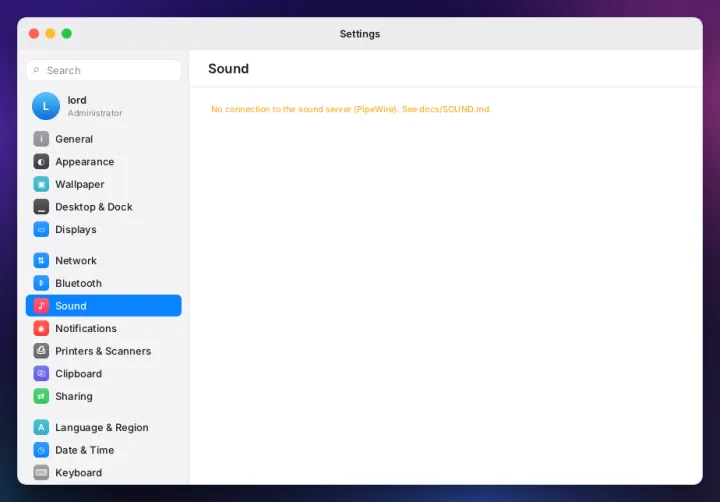The image size is (720, 502).
Task: Click the Printers & Scanners icon
Action: click(41, 351)
